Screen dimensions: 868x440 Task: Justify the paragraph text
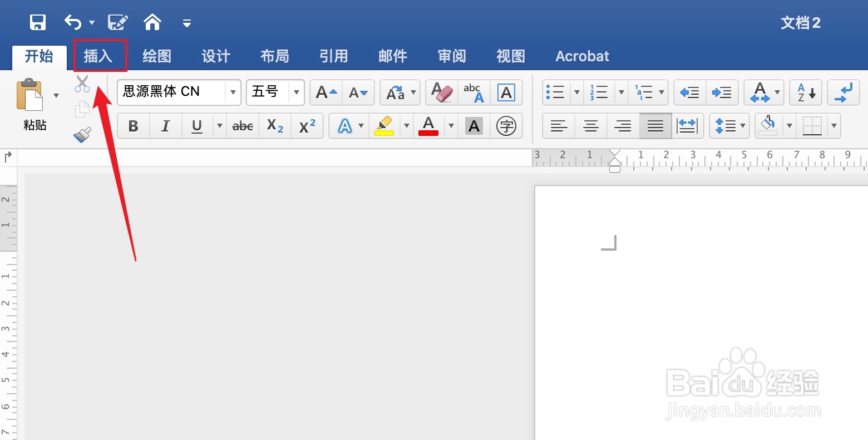click(x=655, y=126)
